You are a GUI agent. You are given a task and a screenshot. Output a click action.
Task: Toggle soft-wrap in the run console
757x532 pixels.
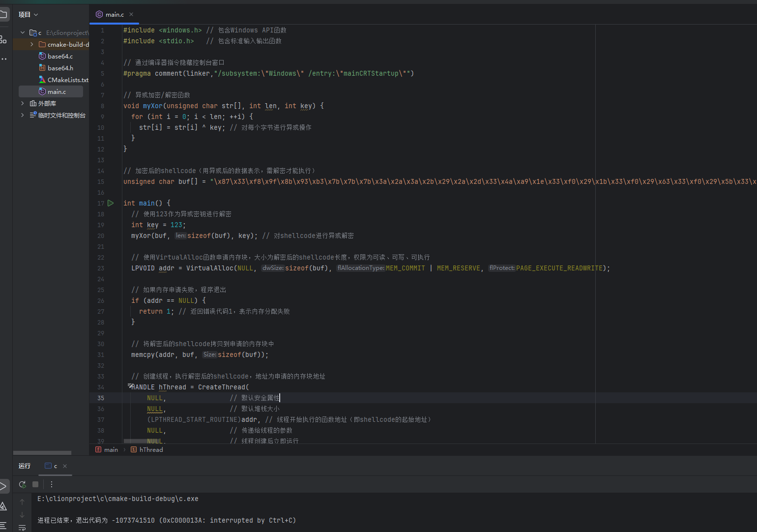point(22,528)
